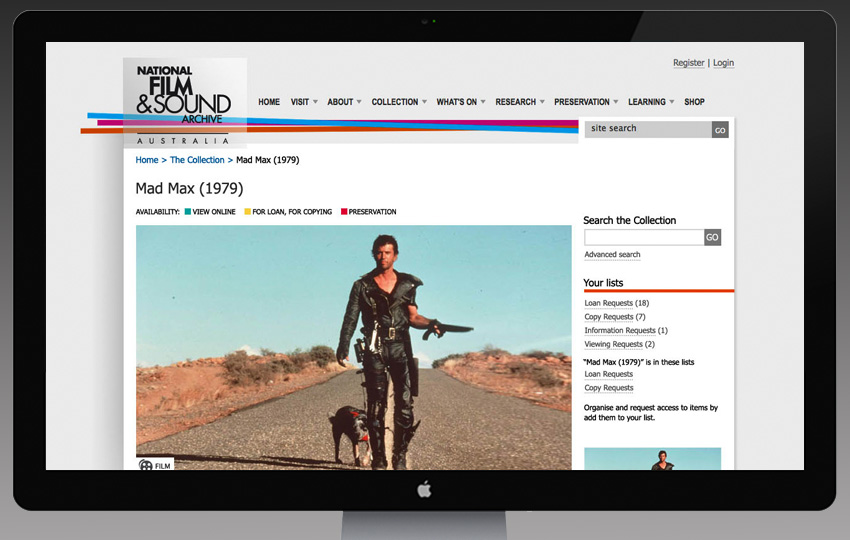Click Copy Requests under 'is in these lists'

[x=609, y=388]
